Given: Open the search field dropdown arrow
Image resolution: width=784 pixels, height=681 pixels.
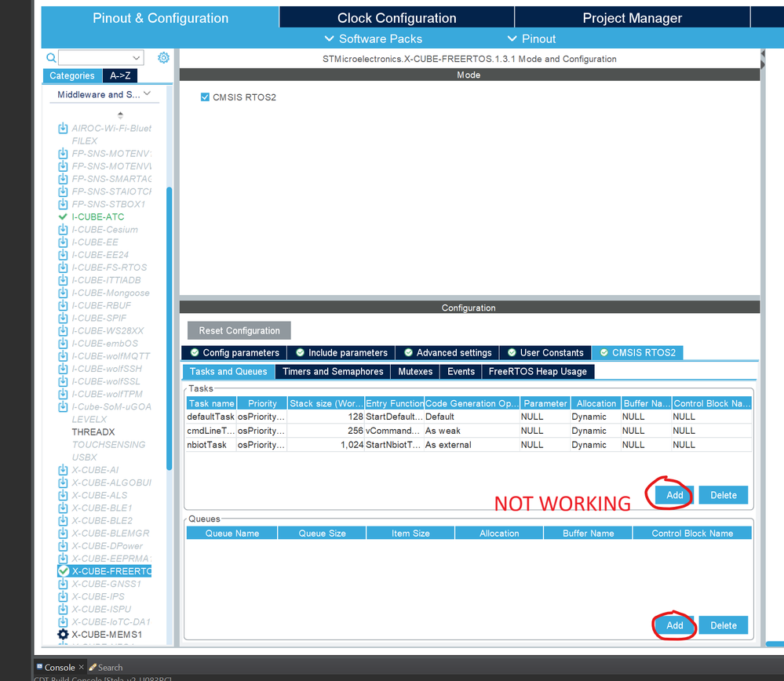Looking at the screenshot, I should [136, 58].
